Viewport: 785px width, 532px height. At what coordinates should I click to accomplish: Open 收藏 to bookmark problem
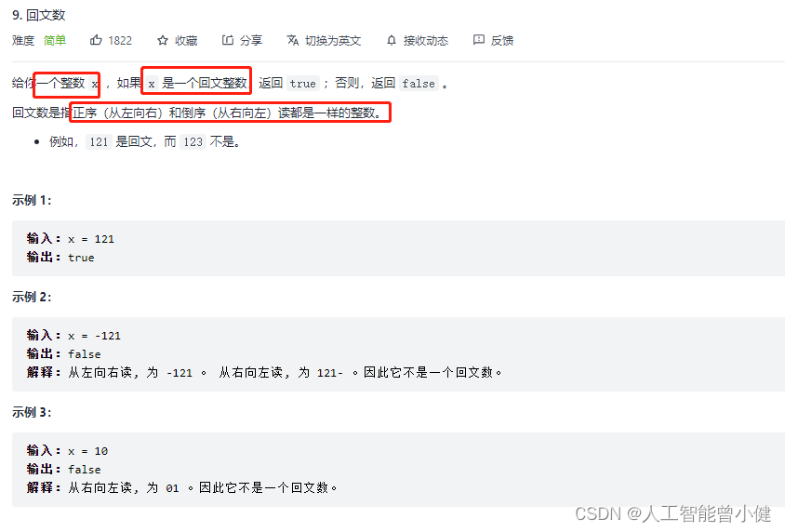coord(186,41)
